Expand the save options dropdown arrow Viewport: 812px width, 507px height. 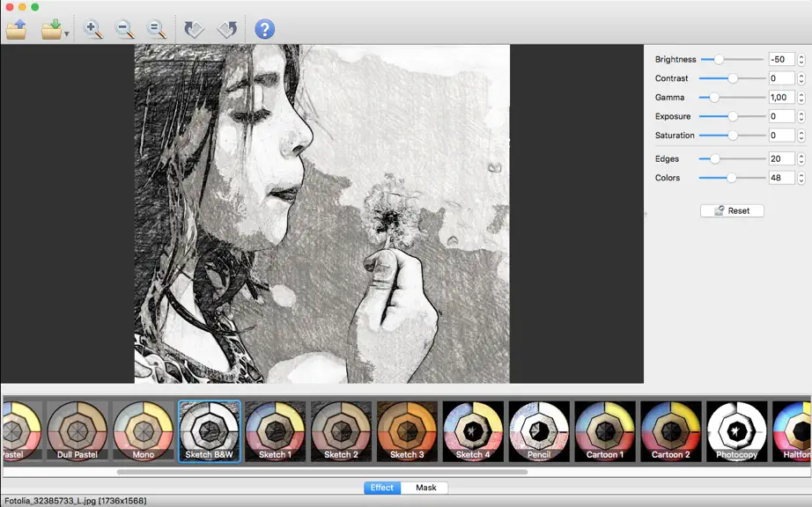(x=67, y=34)
